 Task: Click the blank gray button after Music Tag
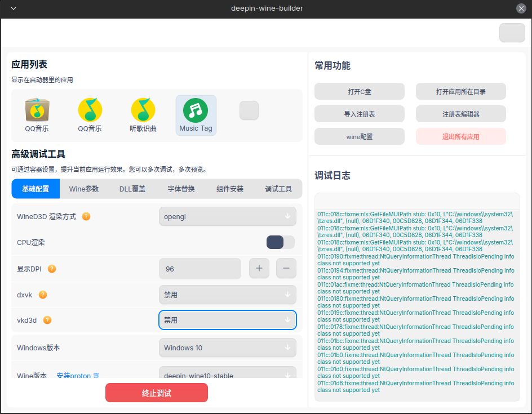tap(249, 110)
